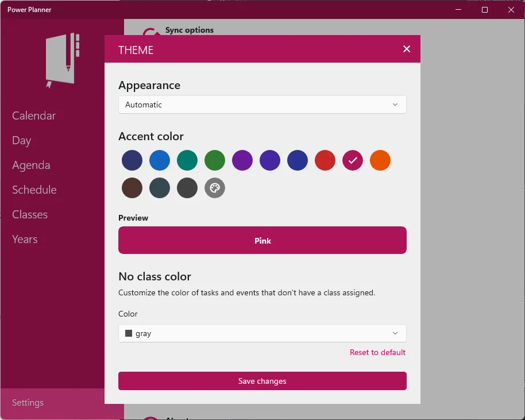Minimize the Power Planner window
The width and height of the screenshot is (525, 420).
pos(458,10)
